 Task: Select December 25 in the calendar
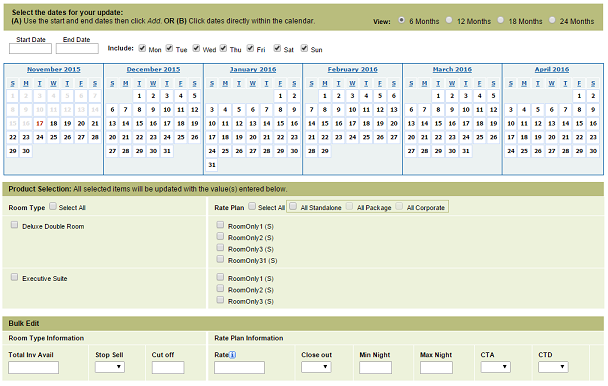181,137
